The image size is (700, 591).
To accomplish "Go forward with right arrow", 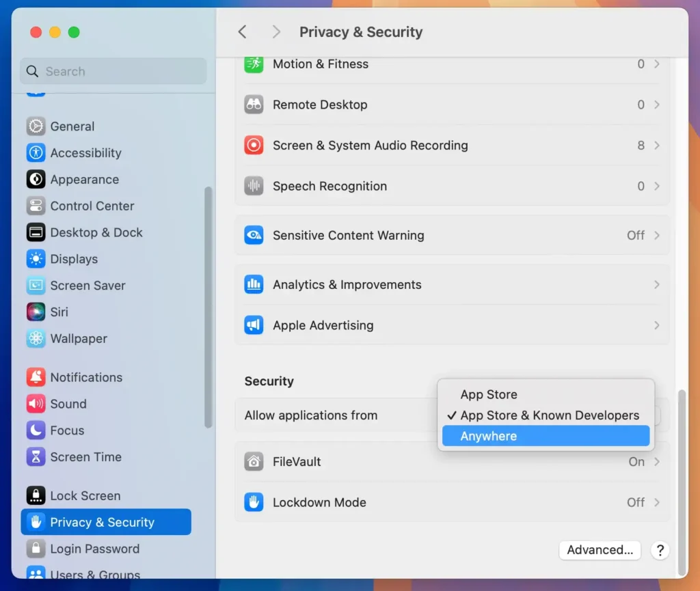I will click(276, 31).
